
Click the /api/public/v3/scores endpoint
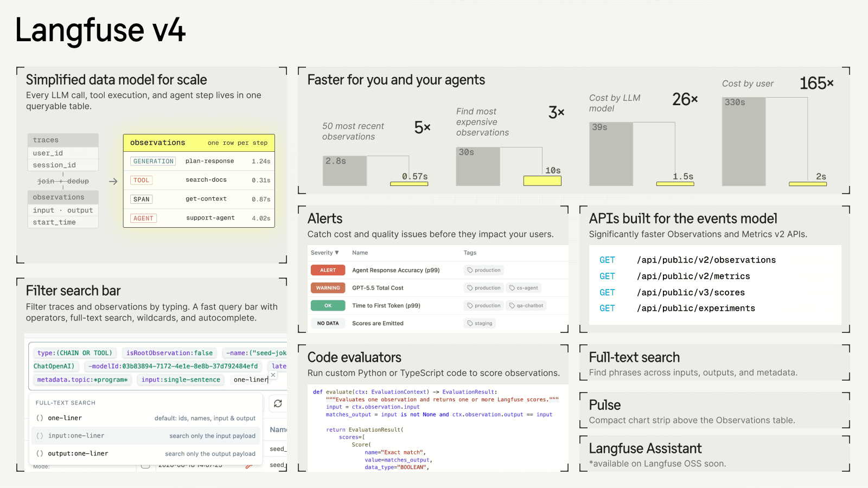(x=691, y=292)
